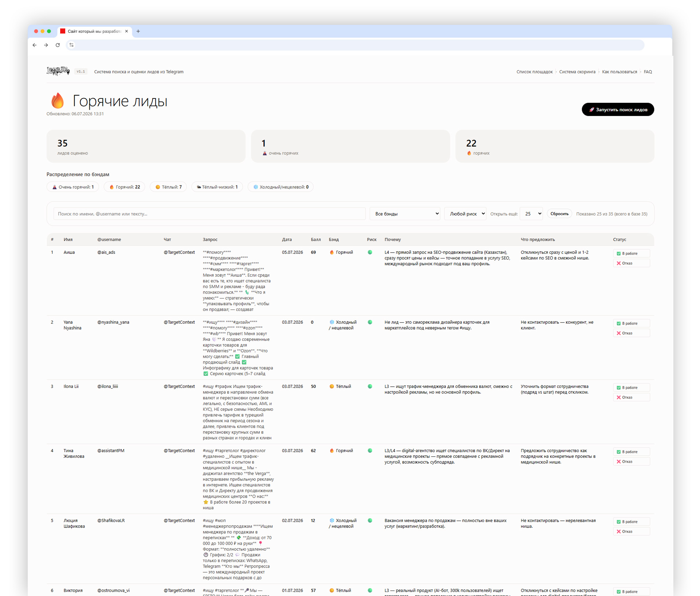Filter by the Тёплый: 7 band chip
The image size is (700, 596).
click(x=168, y=187)
